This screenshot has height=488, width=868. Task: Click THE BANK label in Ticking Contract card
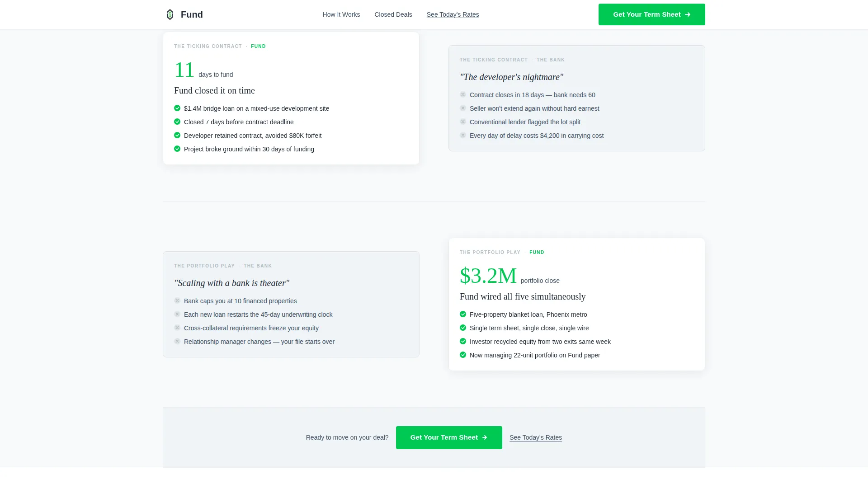point(551,60)
